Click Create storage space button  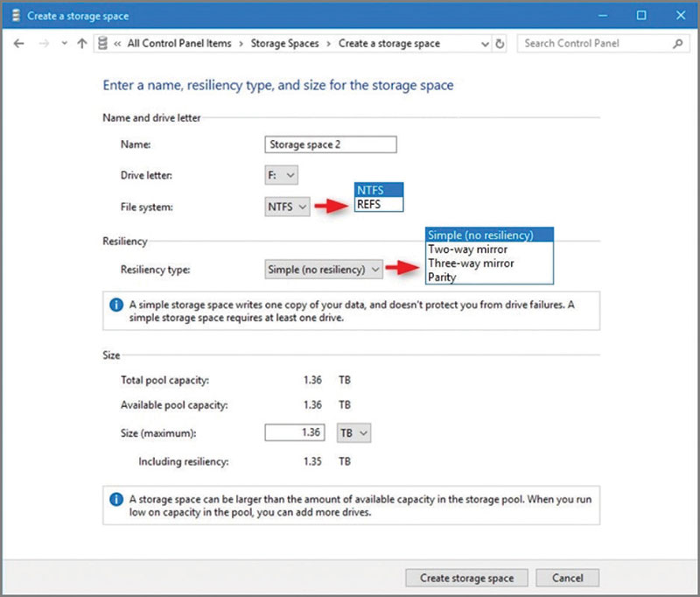466,578
